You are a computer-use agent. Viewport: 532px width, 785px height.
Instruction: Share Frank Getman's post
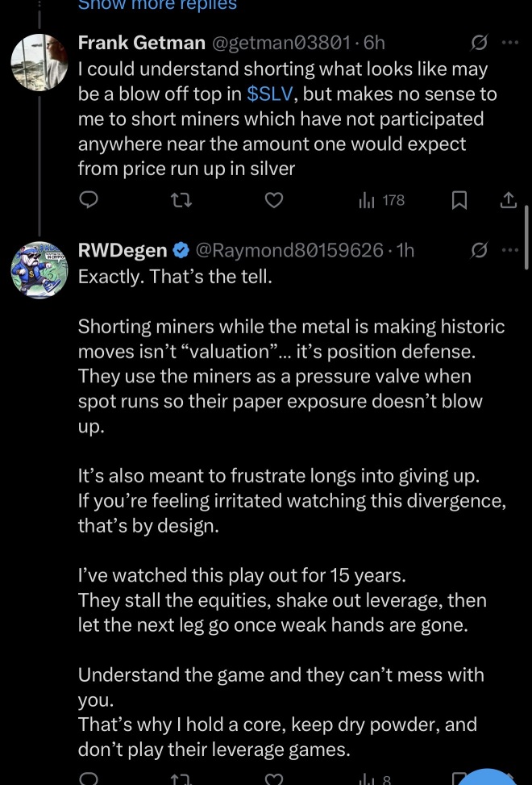click(508, 200)
